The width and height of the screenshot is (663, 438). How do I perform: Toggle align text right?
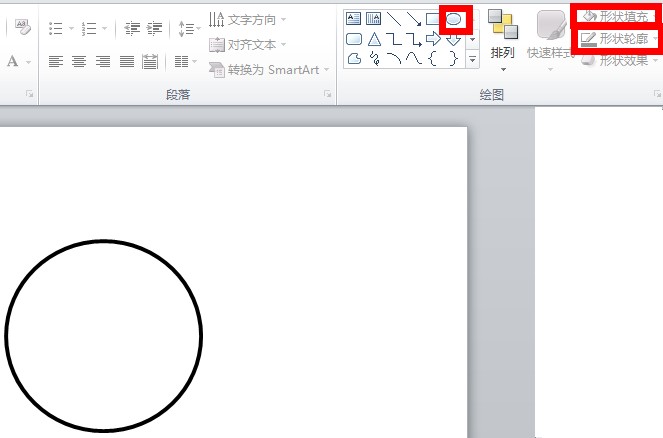[x=103, y=61]
